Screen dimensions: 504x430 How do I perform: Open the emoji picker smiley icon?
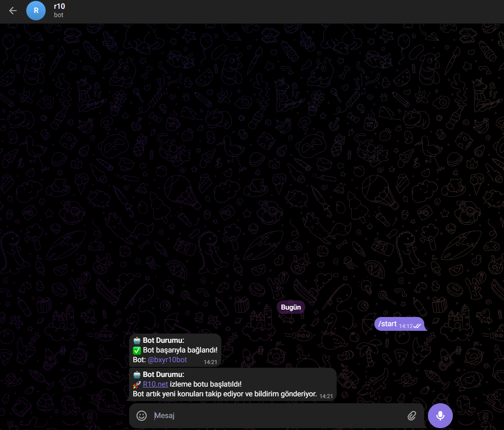[142, 416]
